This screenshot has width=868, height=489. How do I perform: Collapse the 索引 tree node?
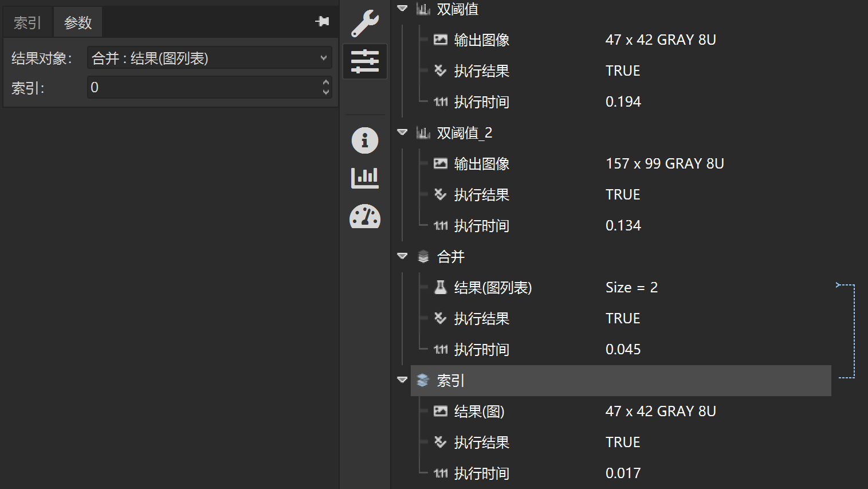pos(402,380)
